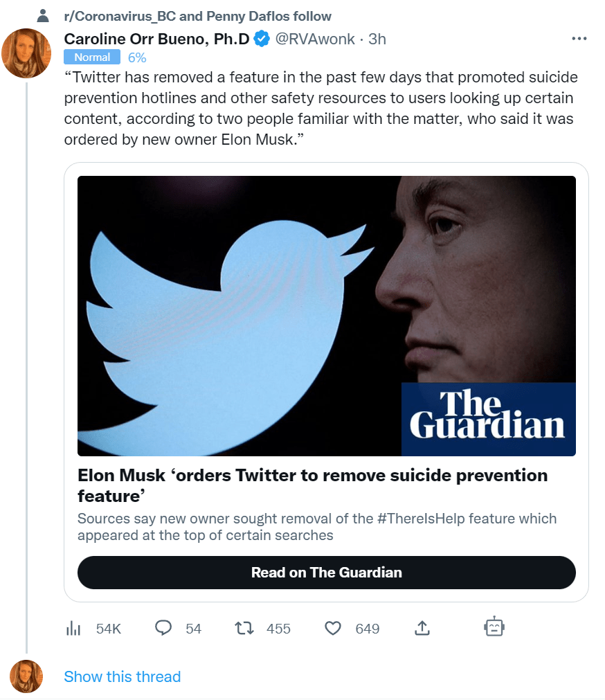This screenshot has height=700, width=605.
Task: Click the blue Normal label badge
Action: coord(92,57)
